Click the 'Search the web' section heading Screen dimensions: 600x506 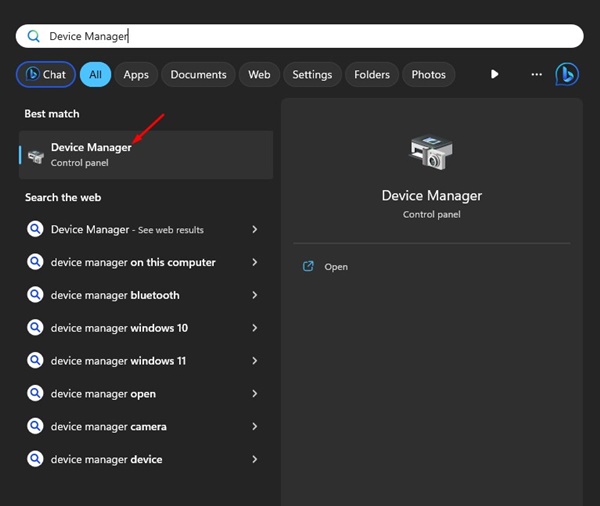(x=63, y=198)
